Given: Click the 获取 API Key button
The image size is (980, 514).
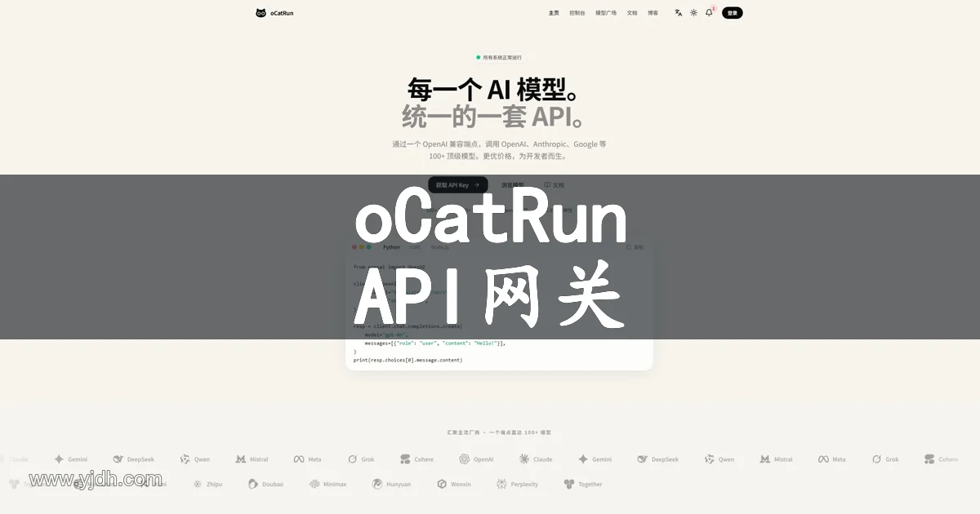Looking at the screenshot, I should click(x=458, y=185).
